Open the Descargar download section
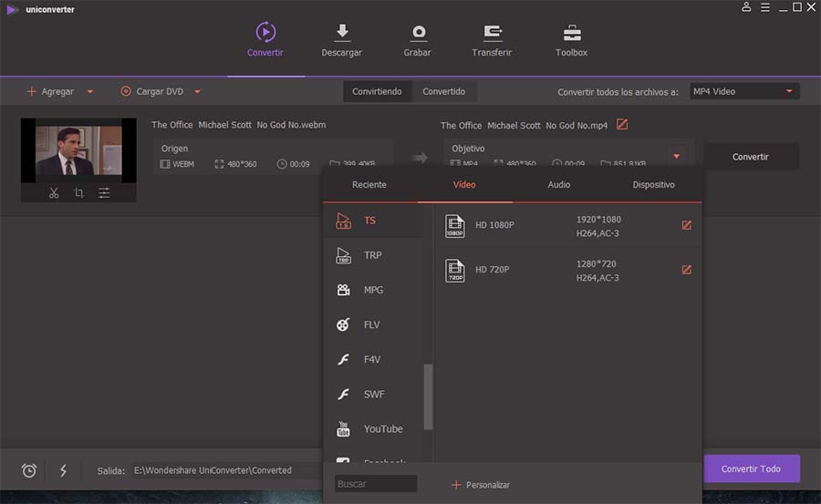Viewport: 821px width, 504px height. tap(341, 40)
